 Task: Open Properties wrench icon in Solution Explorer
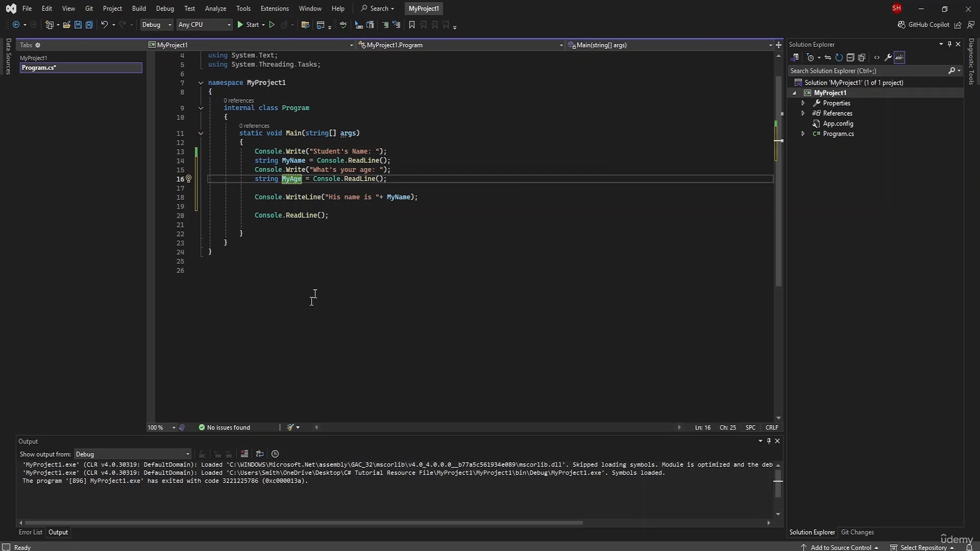(x=888, y=58)
